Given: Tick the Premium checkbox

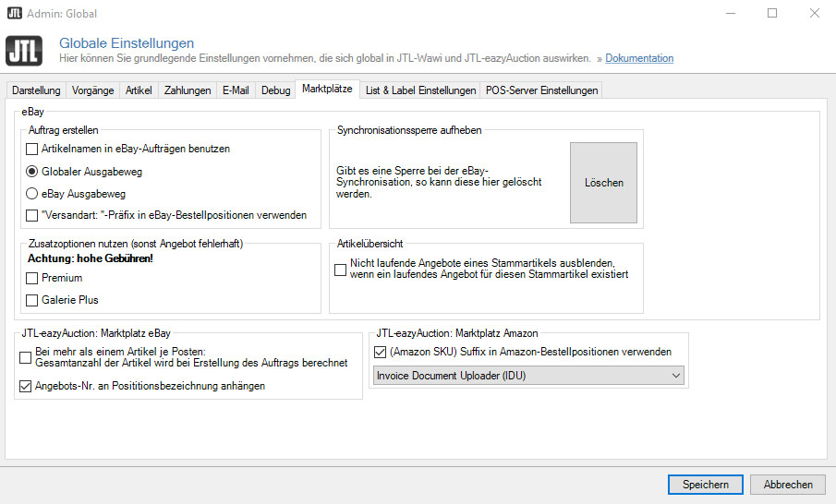Looking at the screenshot, I should coord(32,278).
